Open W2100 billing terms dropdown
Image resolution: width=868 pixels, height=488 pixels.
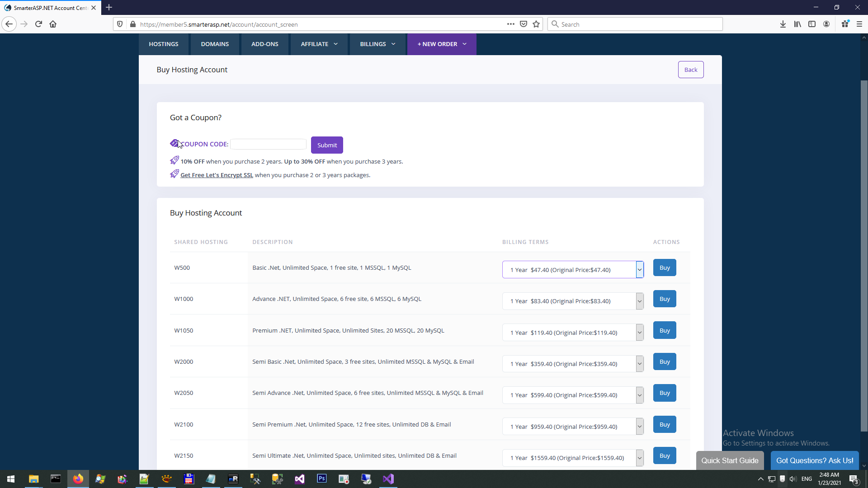(572, 427)
